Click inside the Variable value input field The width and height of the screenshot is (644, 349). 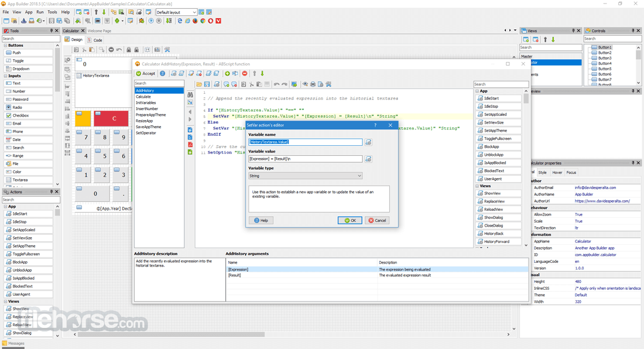point(305,159)
